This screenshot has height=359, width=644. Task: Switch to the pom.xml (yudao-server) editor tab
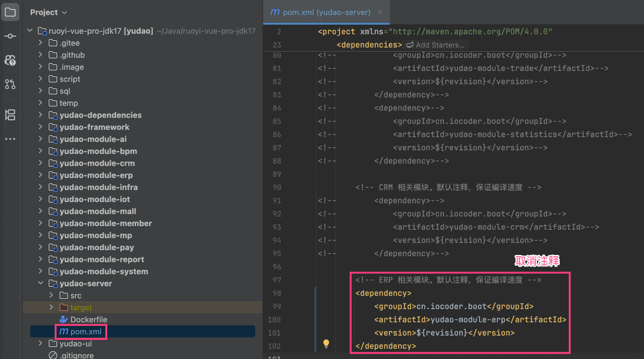pos(321,12)
